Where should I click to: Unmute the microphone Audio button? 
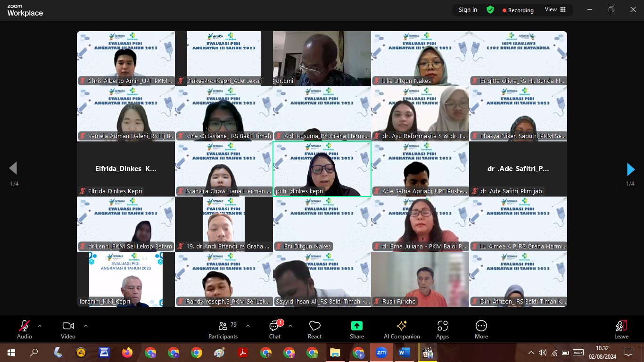click(x=25, y=329)
